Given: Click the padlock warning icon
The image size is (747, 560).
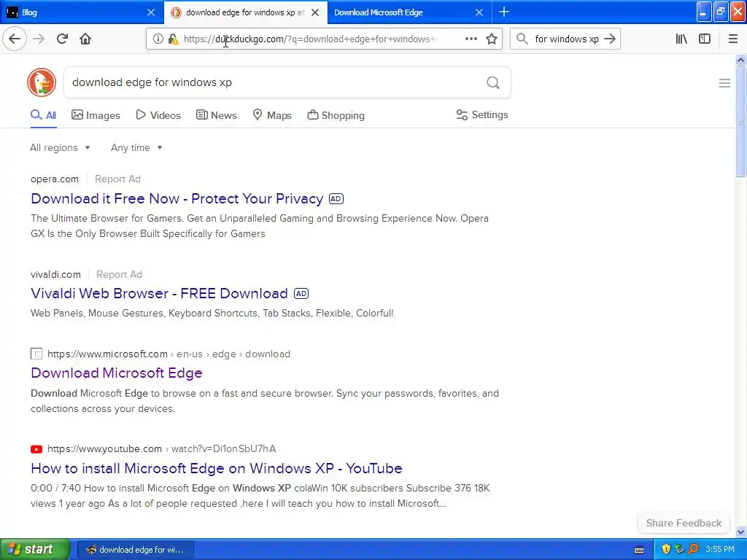Looking at the screenshot, I should point(174,39).
